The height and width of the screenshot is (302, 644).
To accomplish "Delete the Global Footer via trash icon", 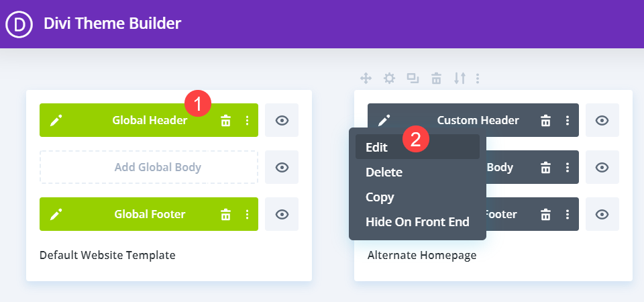I will point(225,214).
